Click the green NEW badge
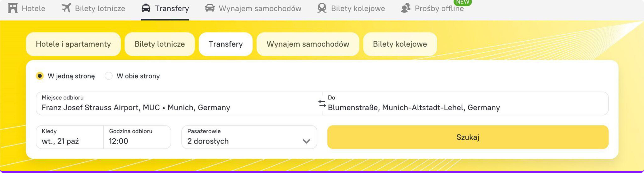644x173 pixels. 463,2
